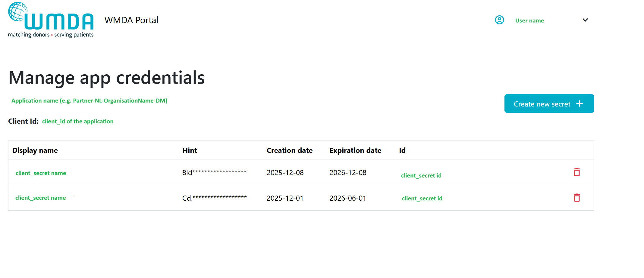Click the Hint column header
The height and width of the screenshot is (278, 644).
(x=190, y=150)
